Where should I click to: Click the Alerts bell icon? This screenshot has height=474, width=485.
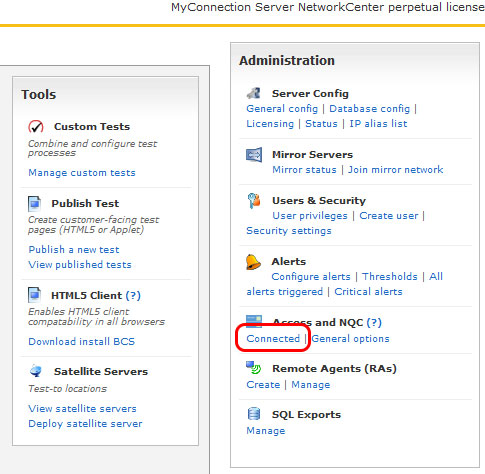[253, 262]
